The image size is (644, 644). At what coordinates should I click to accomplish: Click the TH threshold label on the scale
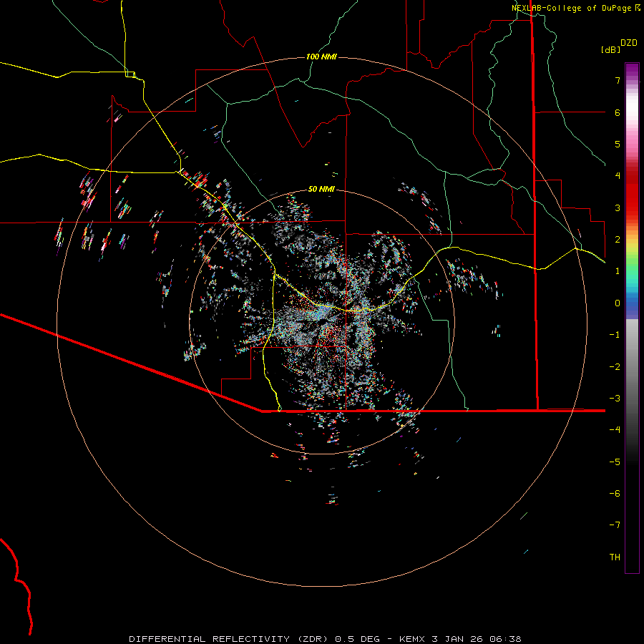pos(615,557)
